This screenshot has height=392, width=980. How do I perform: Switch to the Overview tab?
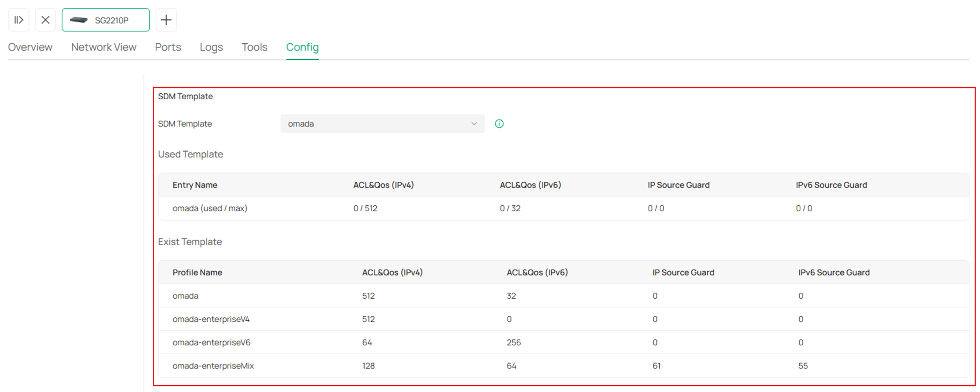[x=30, y=47]
